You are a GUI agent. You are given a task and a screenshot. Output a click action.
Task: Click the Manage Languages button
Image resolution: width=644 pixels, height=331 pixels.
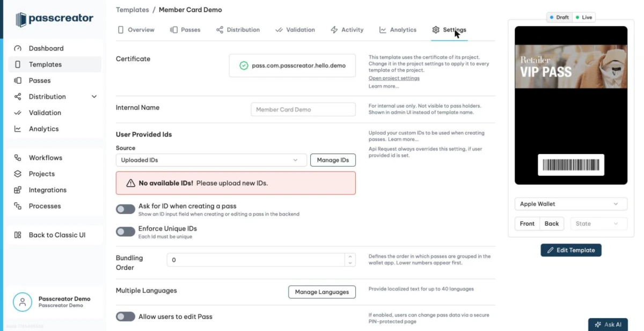pos(322,292)
